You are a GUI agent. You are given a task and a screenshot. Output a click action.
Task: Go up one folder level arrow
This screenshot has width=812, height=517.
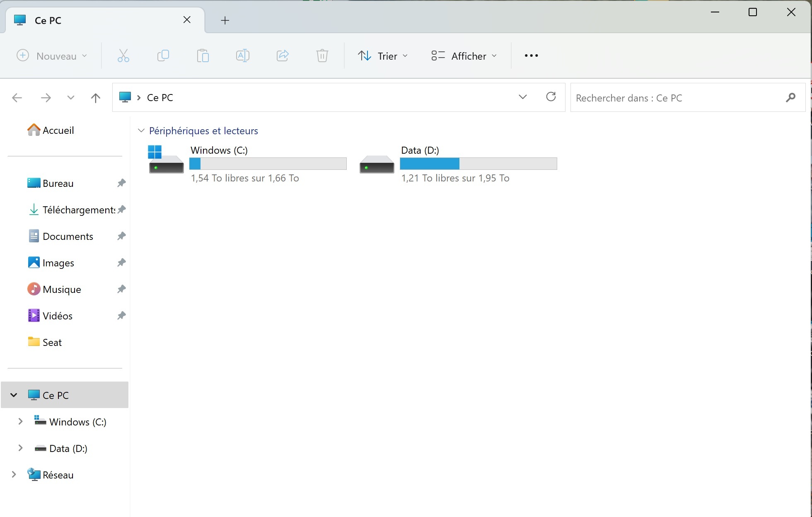[95, 98]
